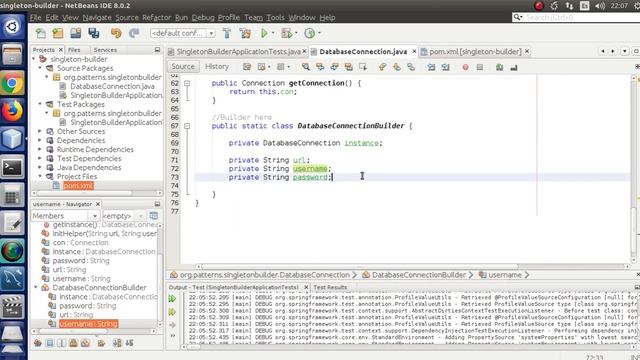Open the run button dropdown arrow
640x360 pixels.
click(x=273, y=33)
